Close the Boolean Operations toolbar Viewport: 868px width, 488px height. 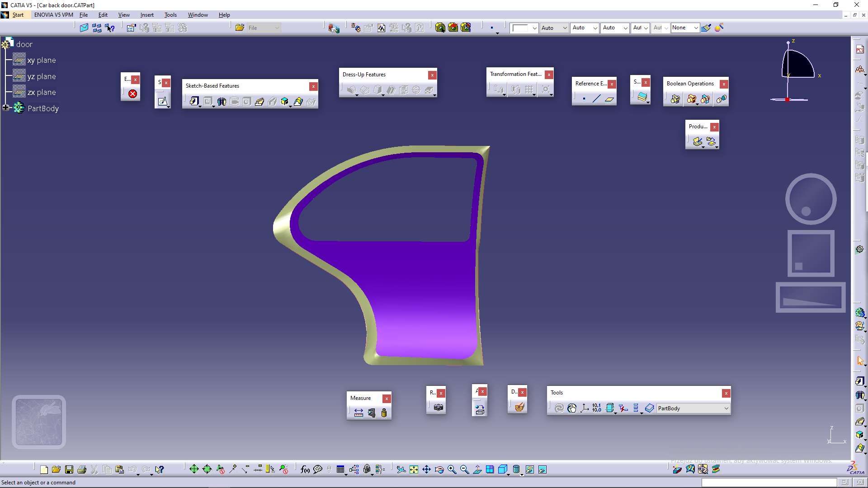pyautogui.click(x=724, y=84)
